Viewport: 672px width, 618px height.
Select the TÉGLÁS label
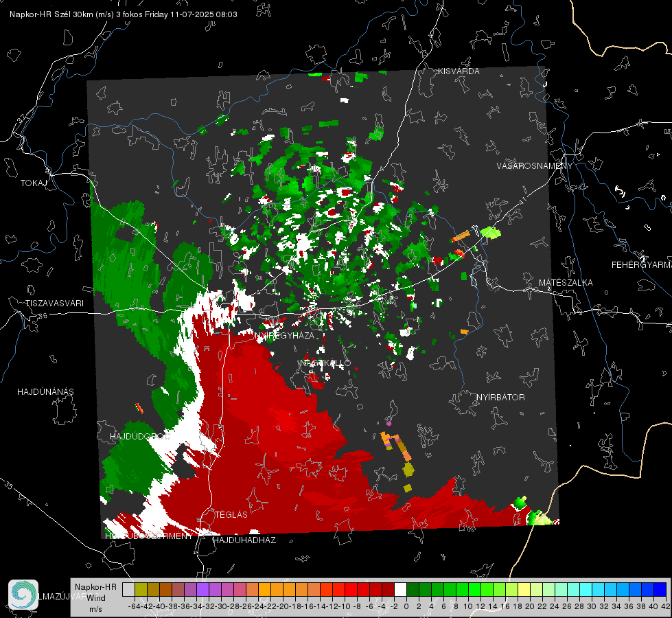pos(231,514)
